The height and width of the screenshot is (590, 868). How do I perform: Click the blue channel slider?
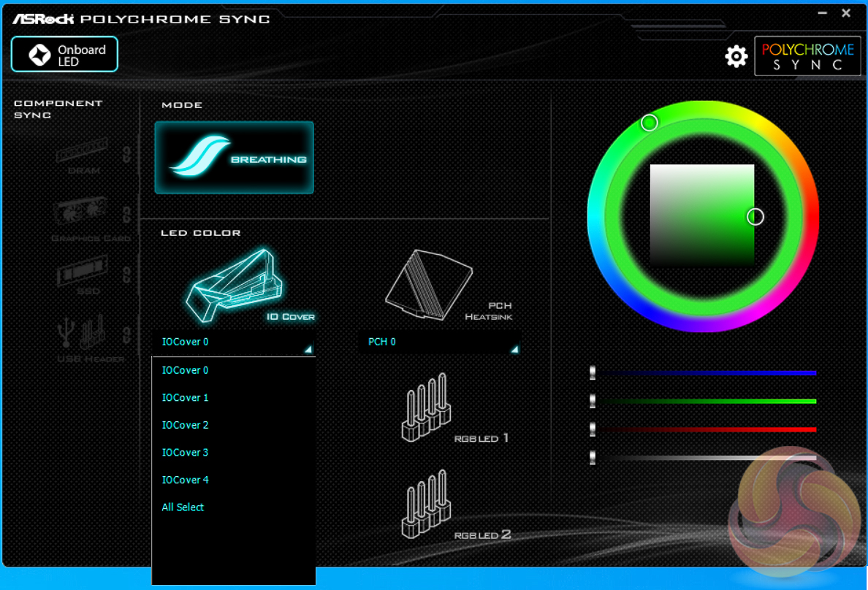[703, 373]
